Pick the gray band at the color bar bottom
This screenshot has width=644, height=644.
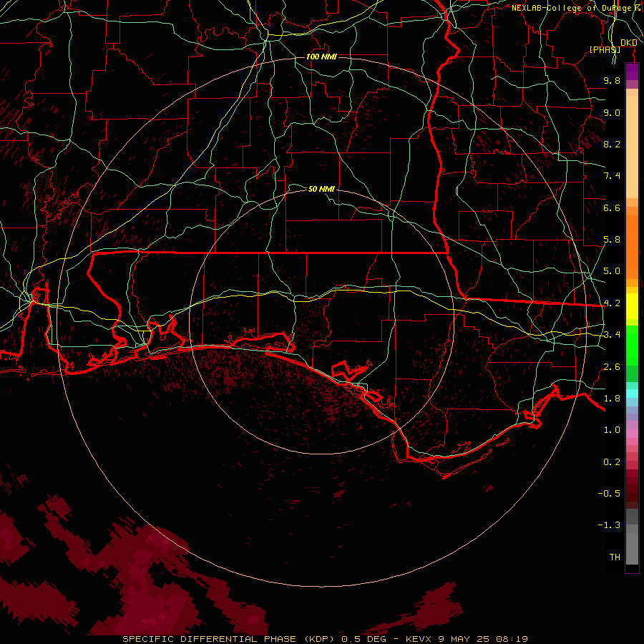632,545
